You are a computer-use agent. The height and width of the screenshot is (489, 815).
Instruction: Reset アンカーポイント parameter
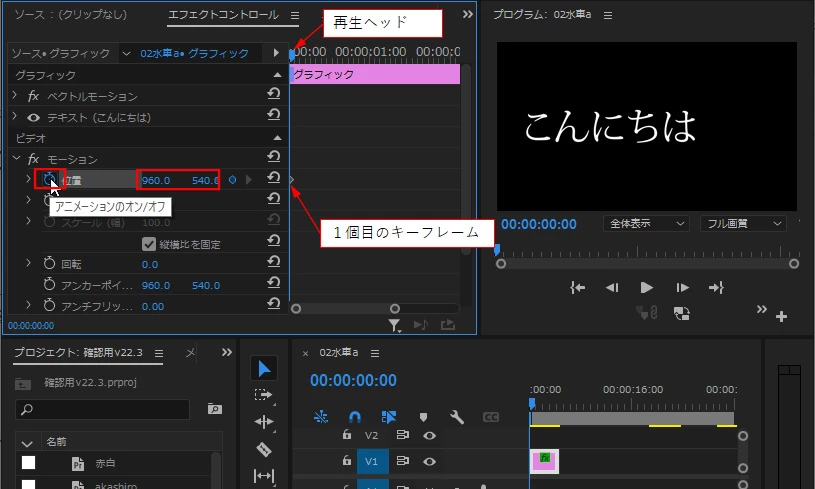pos(274,282)
